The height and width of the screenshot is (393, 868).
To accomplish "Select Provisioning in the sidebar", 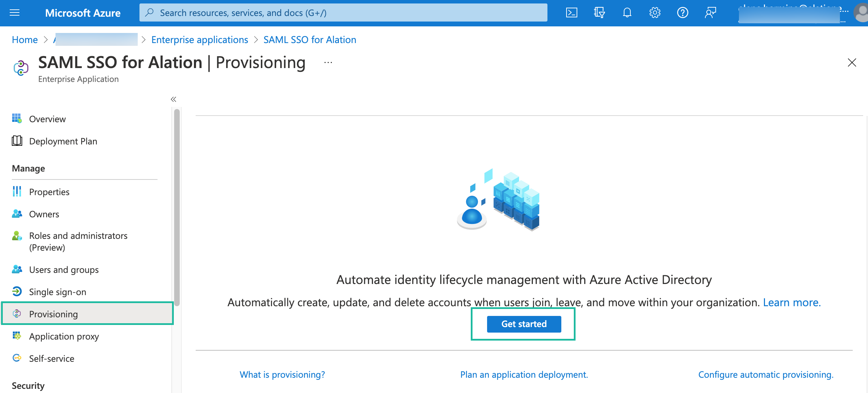I will tap(87, 314).
